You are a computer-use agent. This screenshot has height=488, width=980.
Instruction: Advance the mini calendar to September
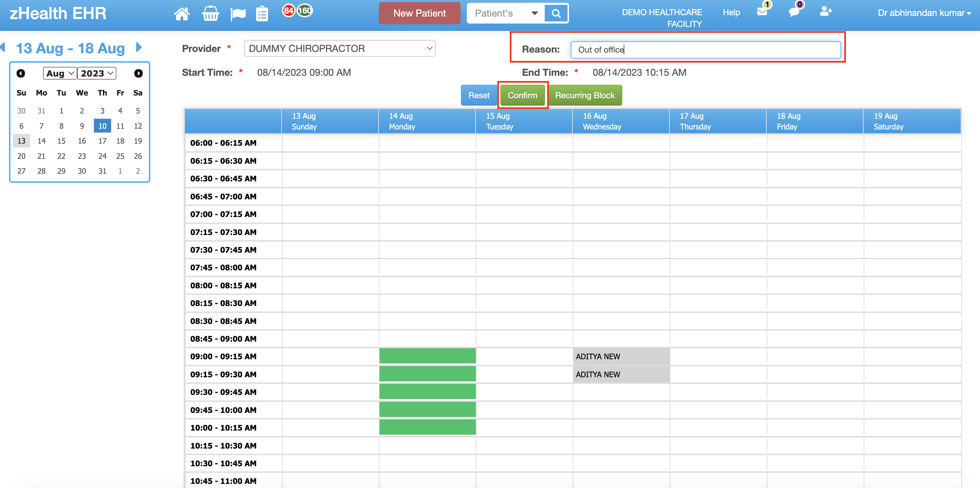[x=138, y=73]
